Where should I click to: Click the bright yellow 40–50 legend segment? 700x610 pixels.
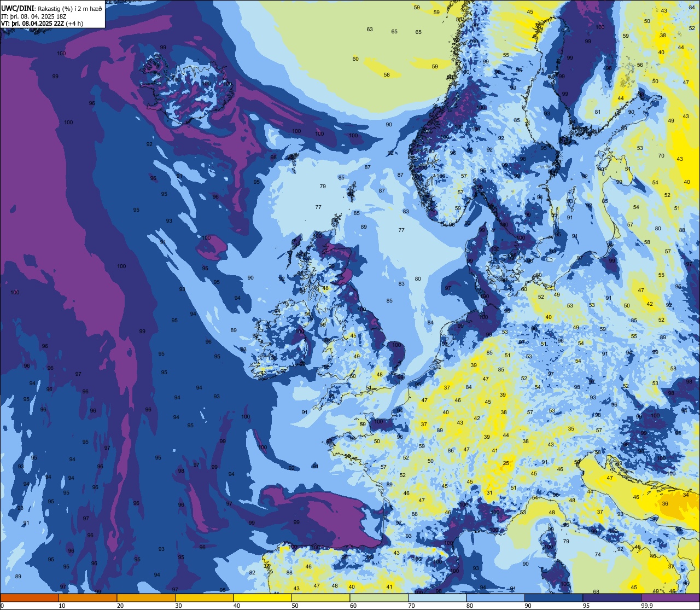[x=262, y=598]
